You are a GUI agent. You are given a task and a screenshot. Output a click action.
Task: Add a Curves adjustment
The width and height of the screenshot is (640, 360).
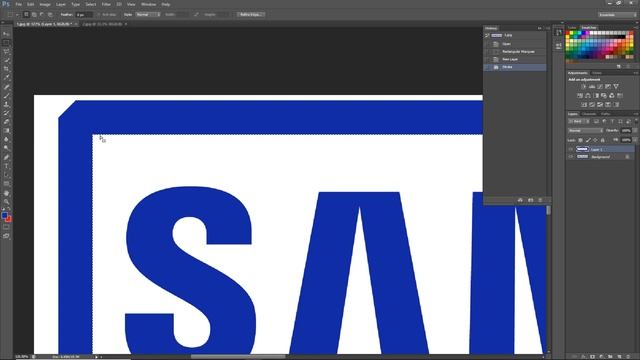(600, 87)
